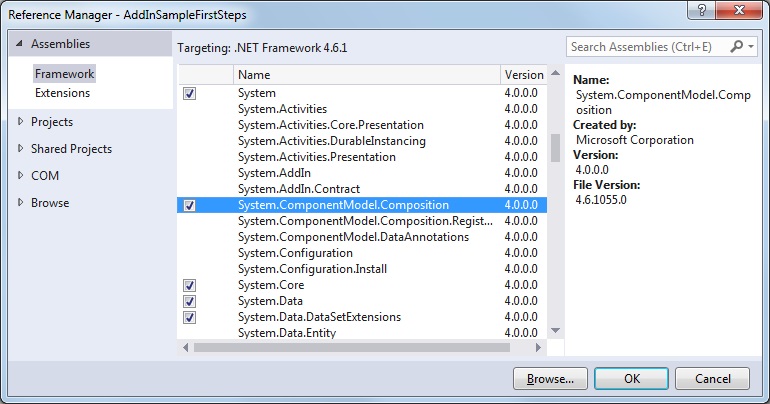Click the scroll down arrow of list
The image size is (770, 404).
point(555,331)
